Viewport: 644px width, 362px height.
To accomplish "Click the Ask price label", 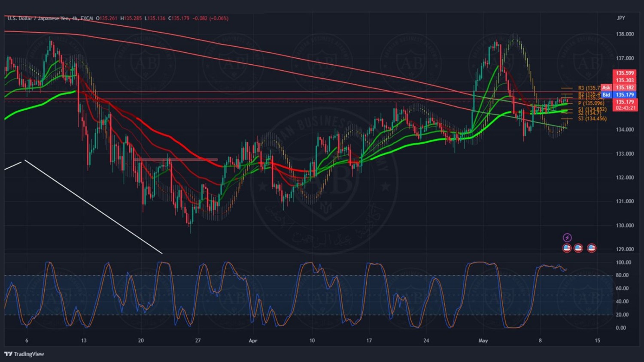I will 606,87.
